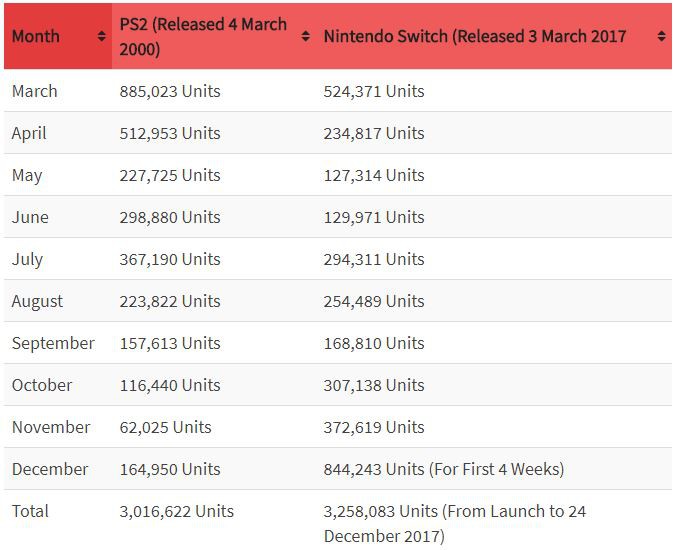Click PS2 September value 157,613 Units
The height and width of the screenshot is (550, 676).
point(170,343)
